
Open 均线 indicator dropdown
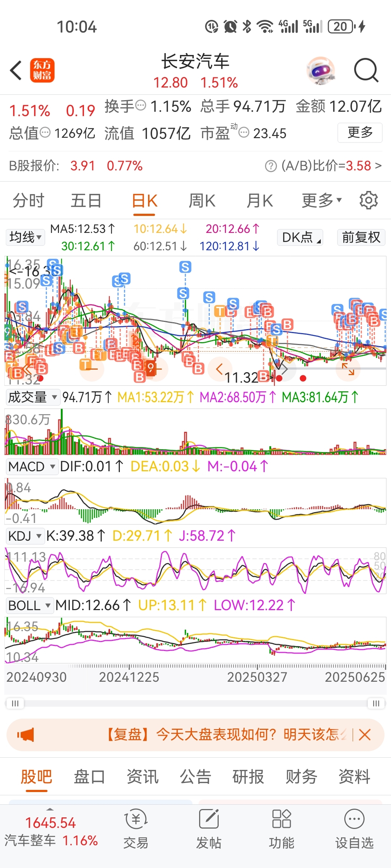click(x=25, y=237)
